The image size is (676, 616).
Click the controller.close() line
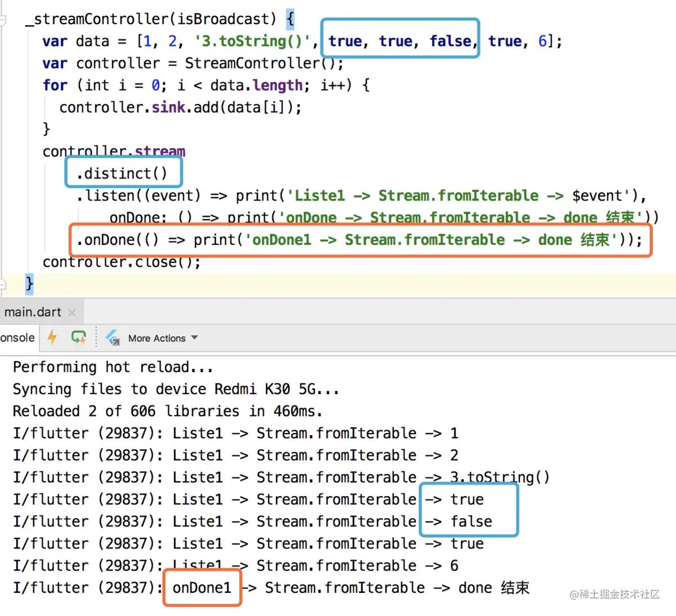point(122,262)
